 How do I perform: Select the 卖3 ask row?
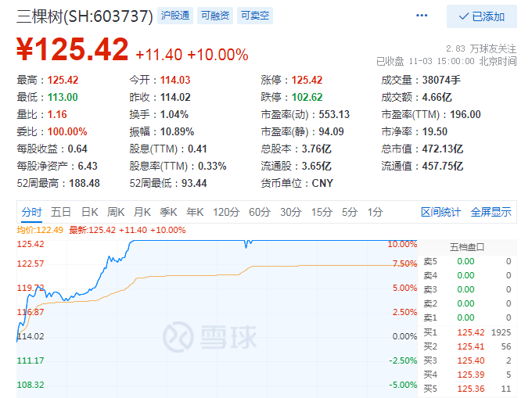coord(467,289)
